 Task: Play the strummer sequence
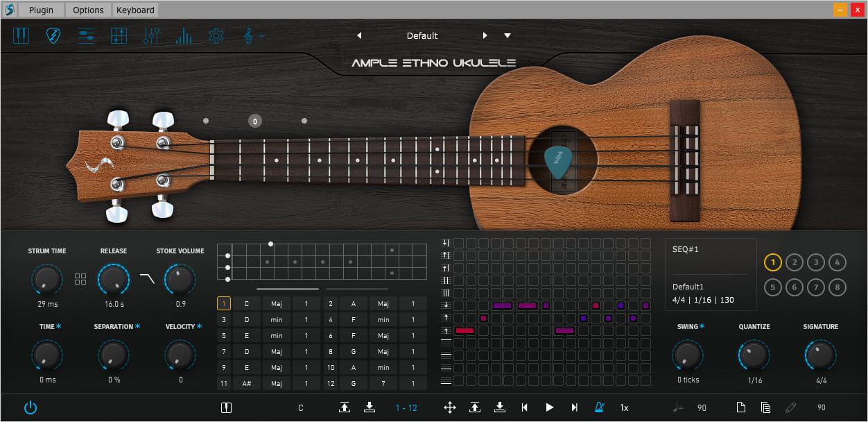click(x=550, y=407)
